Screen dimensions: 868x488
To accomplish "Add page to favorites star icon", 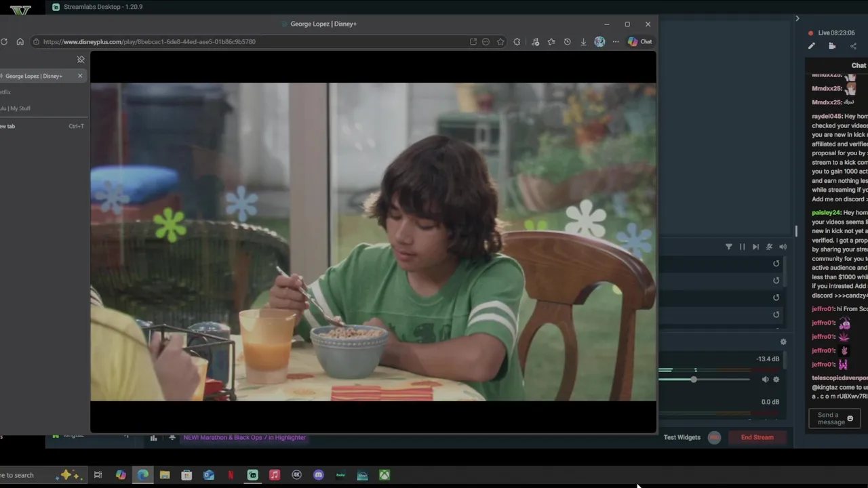I will click(x=500, y=41).
